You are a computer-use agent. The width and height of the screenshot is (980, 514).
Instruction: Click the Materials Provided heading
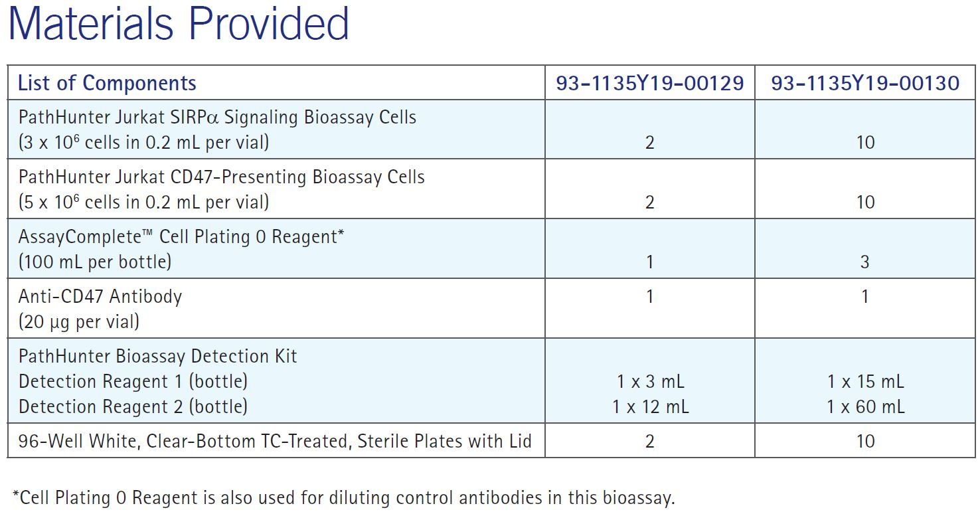178,23
